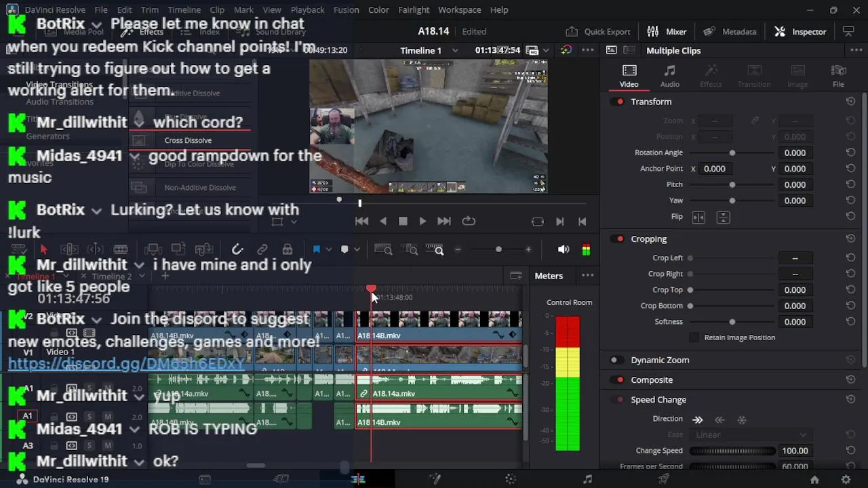Toggle Linked Selection chain icon
Image resolution: width=868 pixels, height=488 pixels.
262,249
